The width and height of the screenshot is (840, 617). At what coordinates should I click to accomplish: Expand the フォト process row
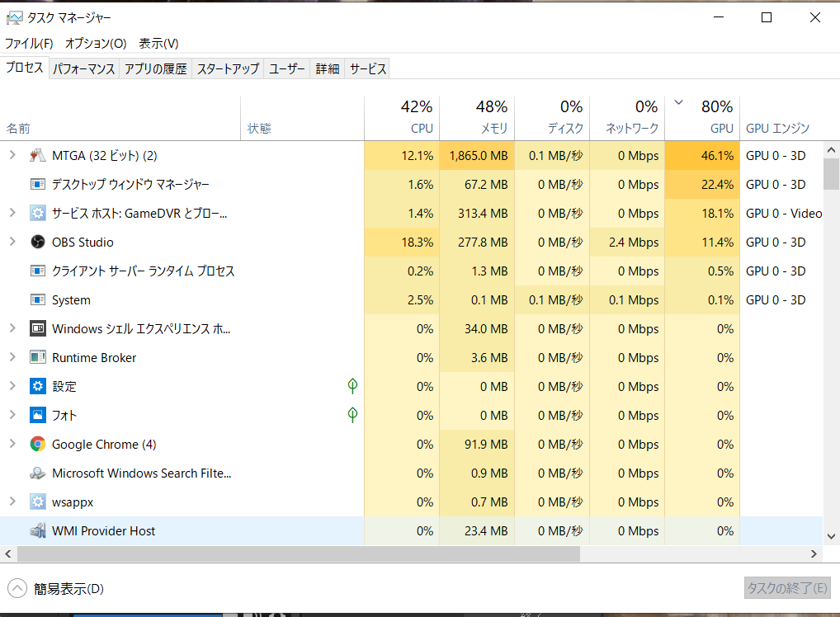(12, 415)
